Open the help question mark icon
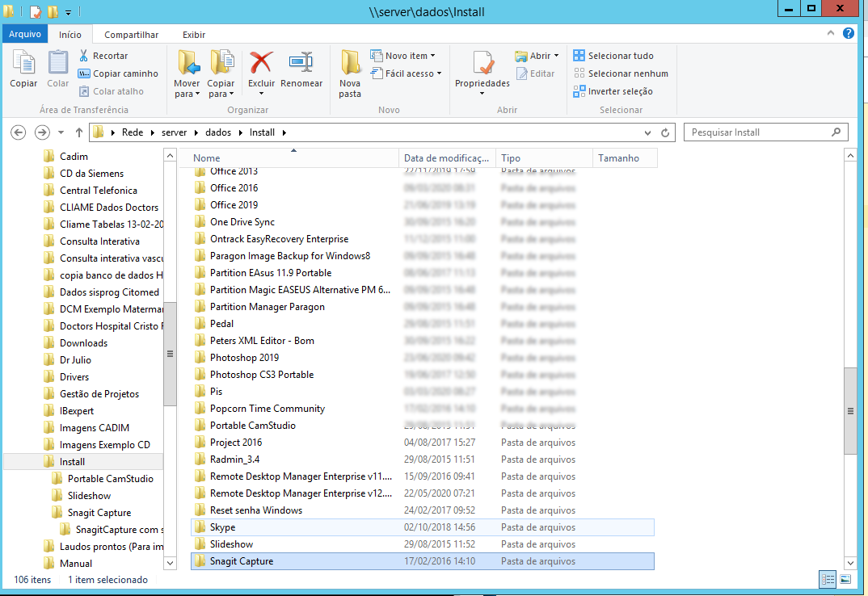 (848, 33)
